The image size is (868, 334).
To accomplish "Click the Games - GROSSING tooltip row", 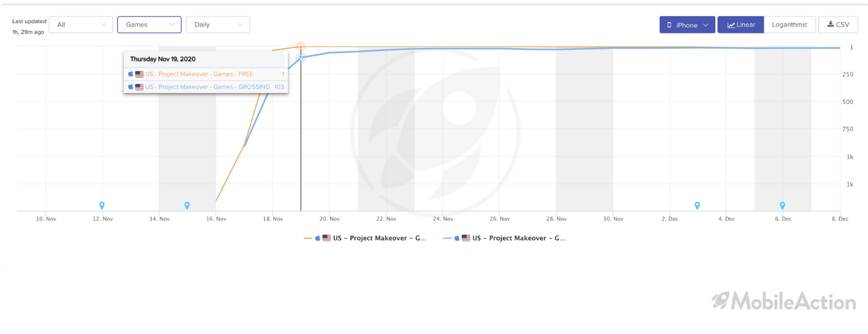I will [x=206, y=87].
